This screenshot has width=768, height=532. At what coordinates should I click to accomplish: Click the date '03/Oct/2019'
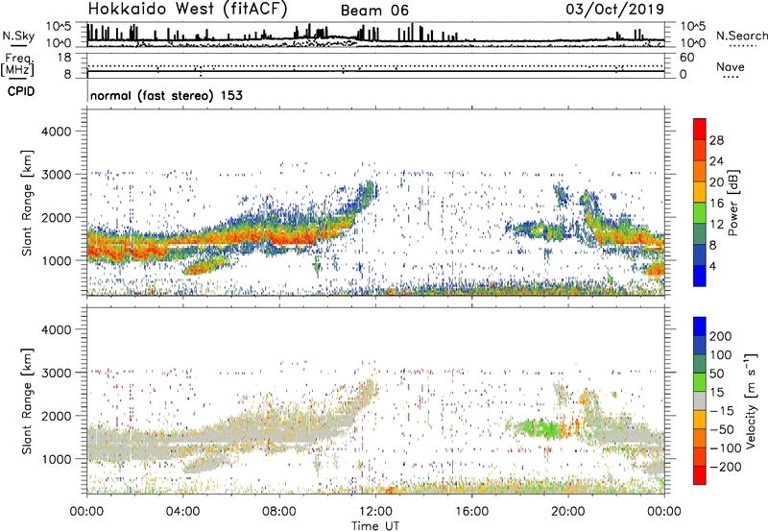(x=615, y=10)
